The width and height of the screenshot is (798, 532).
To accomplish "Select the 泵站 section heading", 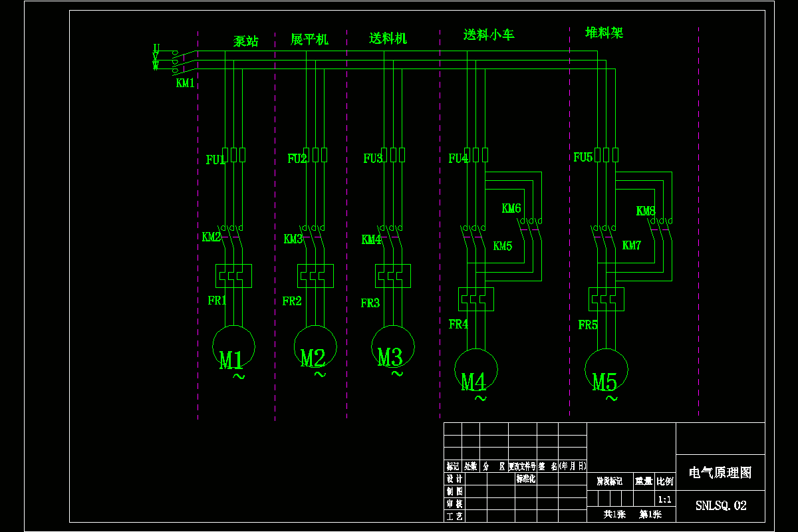I will click(246, 41).
